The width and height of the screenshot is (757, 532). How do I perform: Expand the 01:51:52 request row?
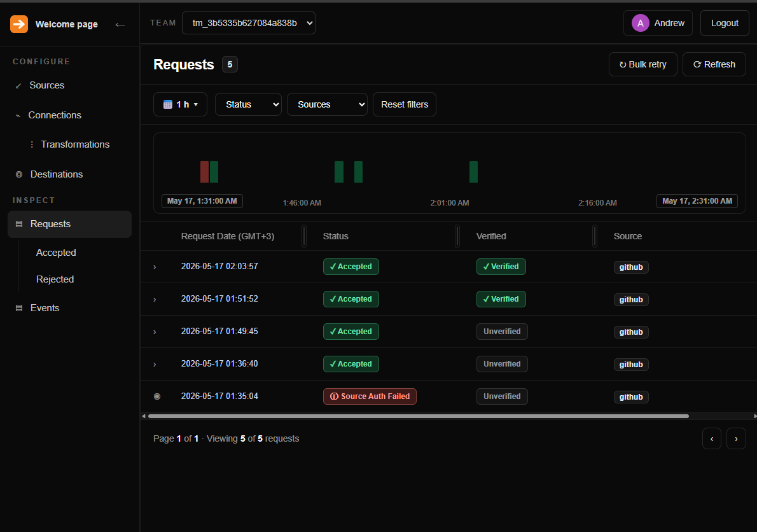pos(155,299)
